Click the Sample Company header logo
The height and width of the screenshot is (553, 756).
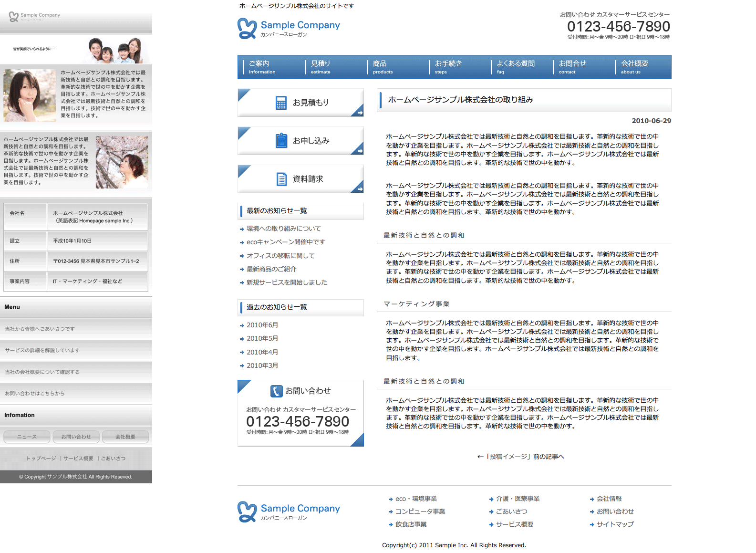click(289, 28)
